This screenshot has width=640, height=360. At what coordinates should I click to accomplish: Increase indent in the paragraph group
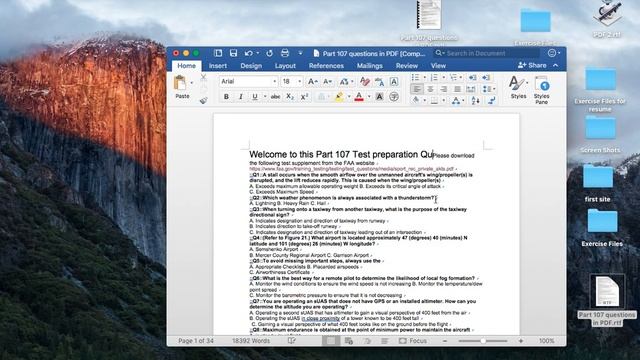coord(486,78)
